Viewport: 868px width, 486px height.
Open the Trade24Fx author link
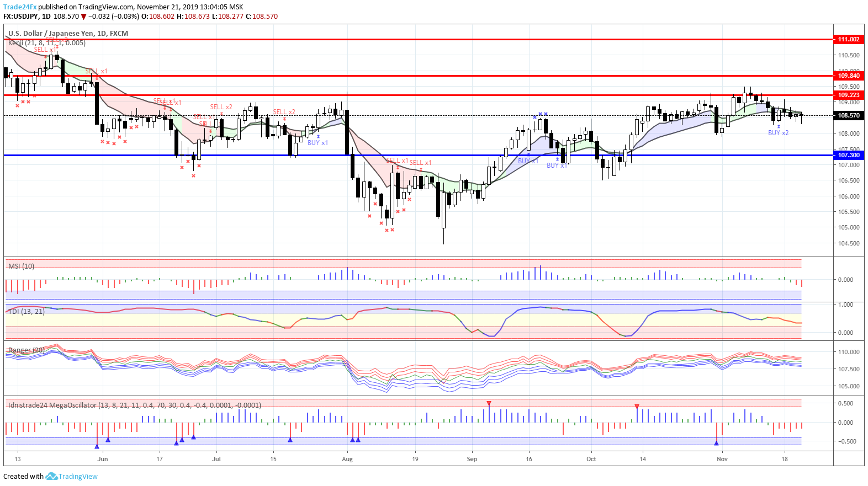tap(20, 7)
